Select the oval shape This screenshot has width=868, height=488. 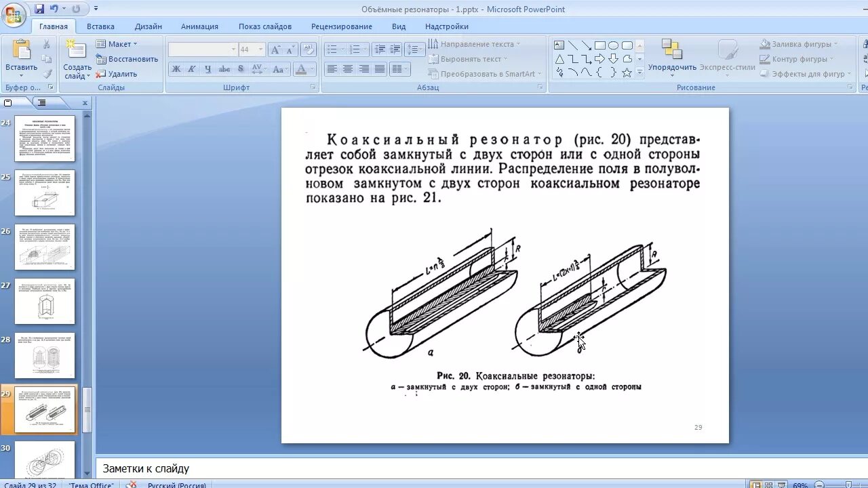click(614, 45)
